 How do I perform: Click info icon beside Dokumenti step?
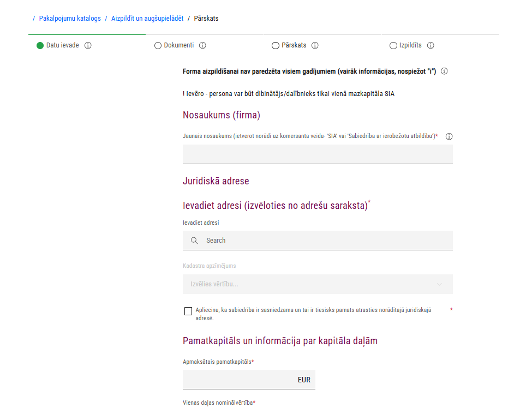[x=202, y=45]
